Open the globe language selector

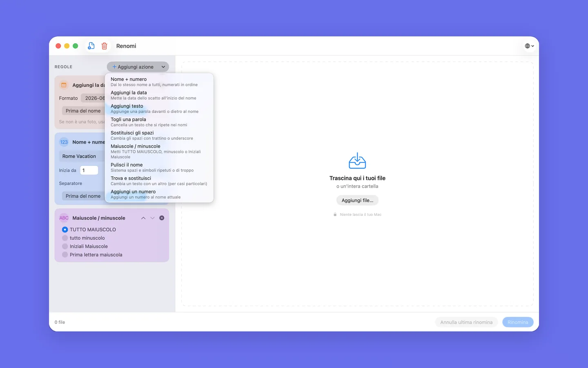(529, 46)
